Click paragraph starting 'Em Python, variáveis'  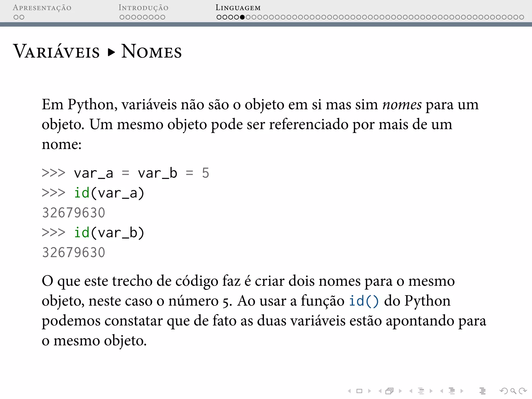[260, 124]
